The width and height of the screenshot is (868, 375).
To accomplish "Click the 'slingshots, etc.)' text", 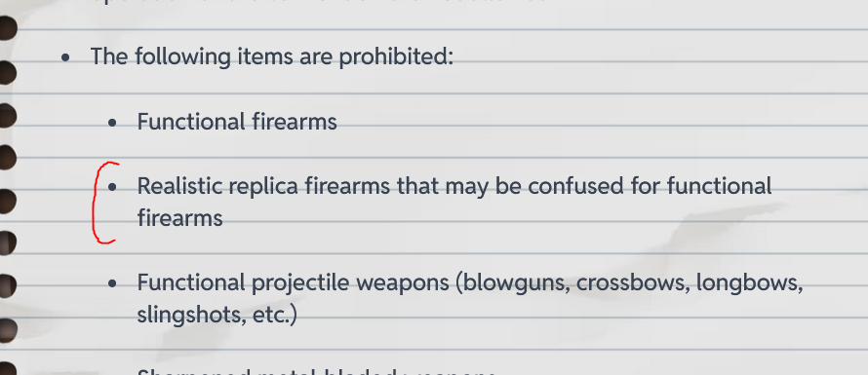I will click(x=217, y=315).
